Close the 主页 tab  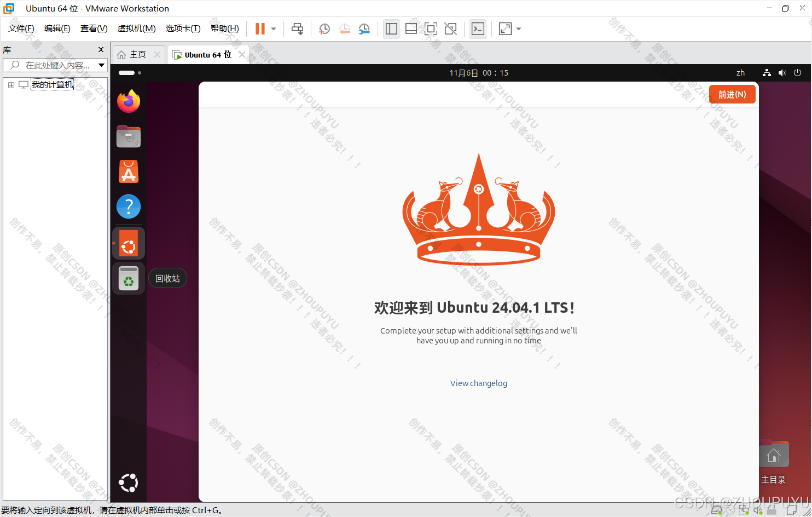[158, 55]
